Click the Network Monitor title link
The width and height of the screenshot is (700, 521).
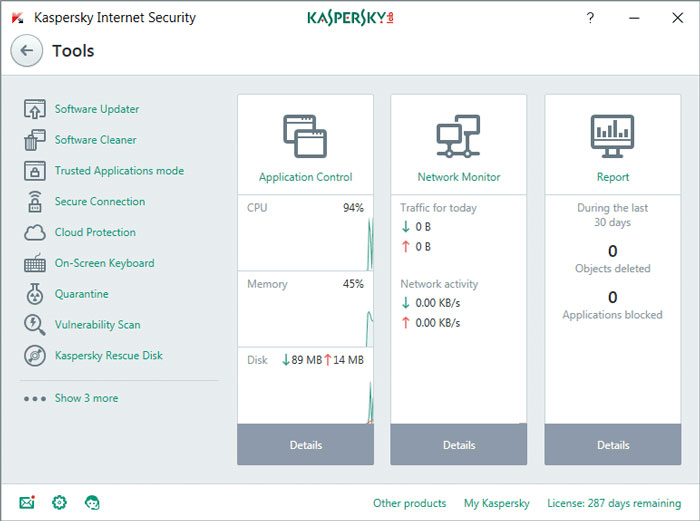point(458,177)
